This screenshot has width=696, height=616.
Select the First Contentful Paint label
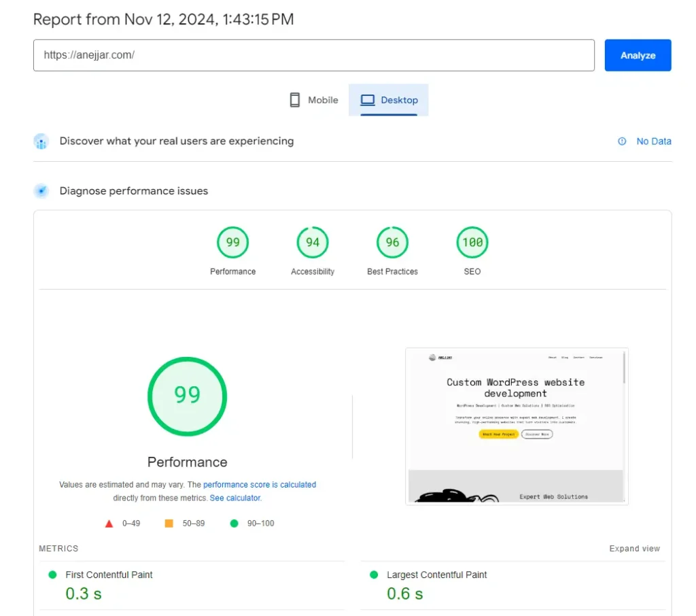click(x=109, y=575)
